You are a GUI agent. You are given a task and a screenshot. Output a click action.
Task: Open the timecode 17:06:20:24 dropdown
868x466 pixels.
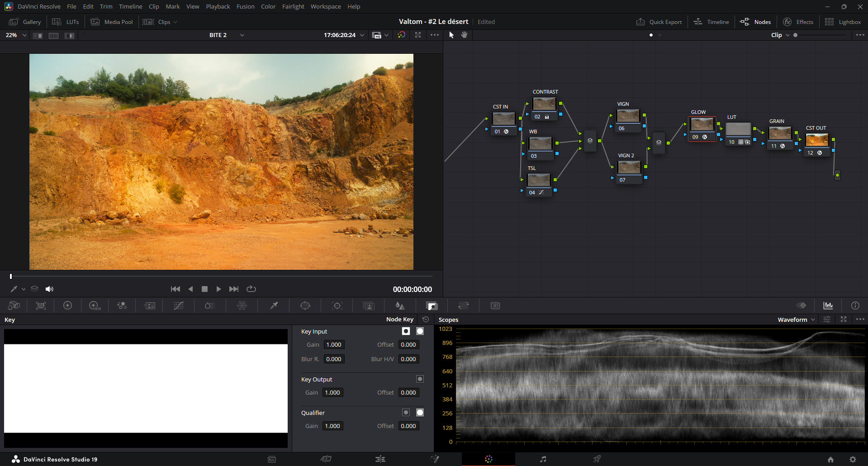(x=362, y=35)
